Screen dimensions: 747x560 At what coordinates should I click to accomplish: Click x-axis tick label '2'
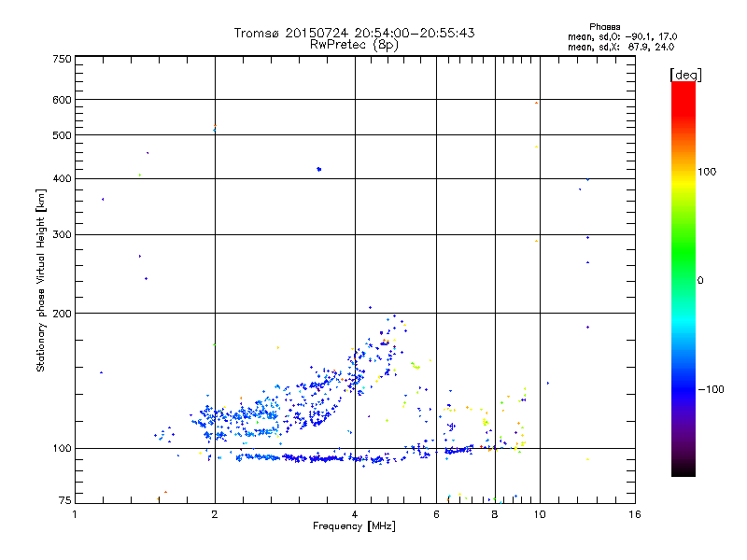pos(215,514)
